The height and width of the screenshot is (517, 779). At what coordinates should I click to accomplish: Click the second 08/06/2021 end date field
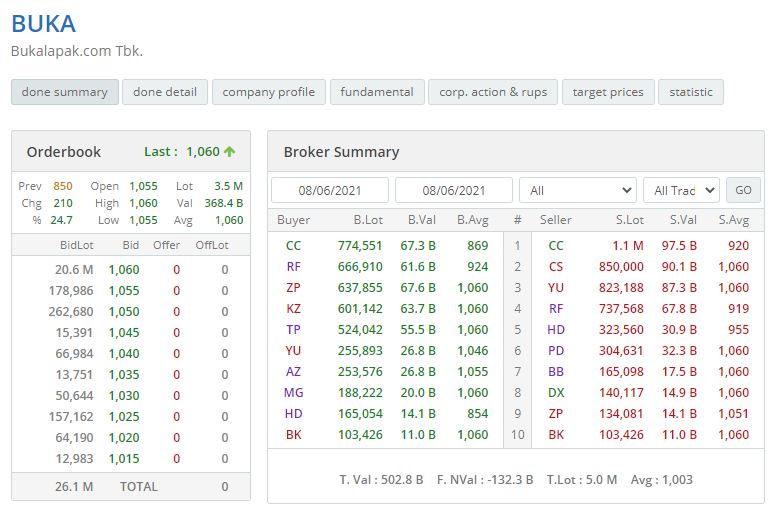point(454,190)
